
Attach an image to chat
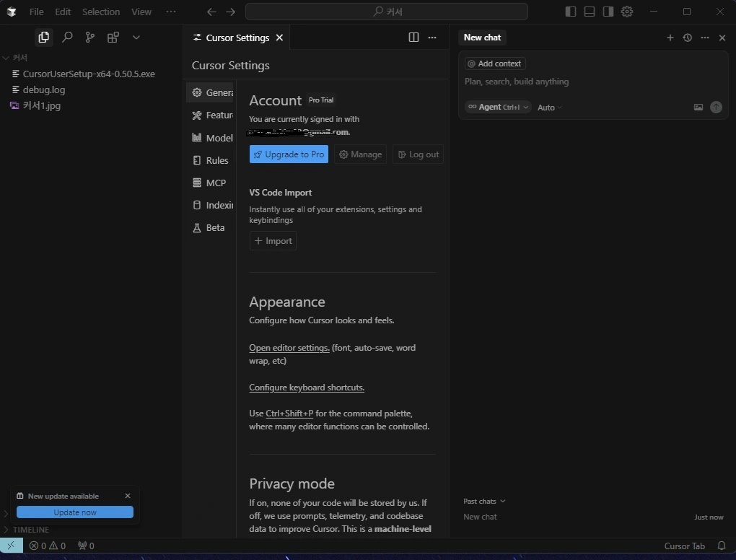[698, 107]
